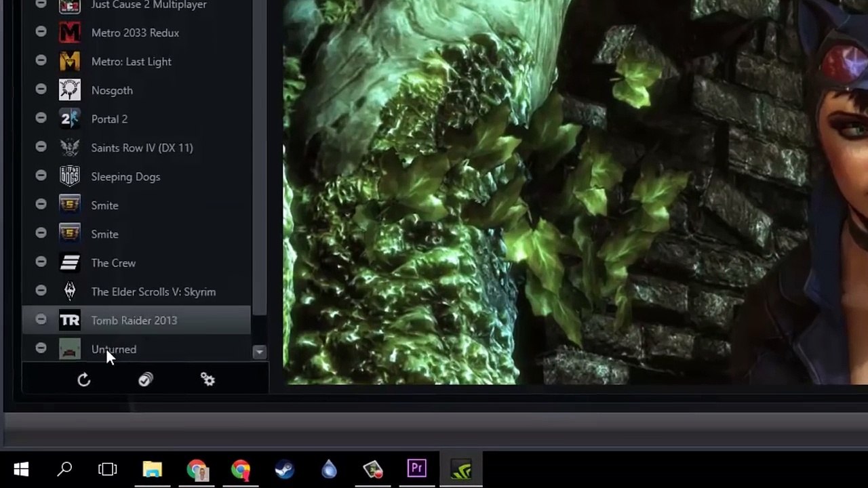Click the minus status icon beside Tomb Raider 2013
Screen dimensions: 868x488
click(41, 319)
